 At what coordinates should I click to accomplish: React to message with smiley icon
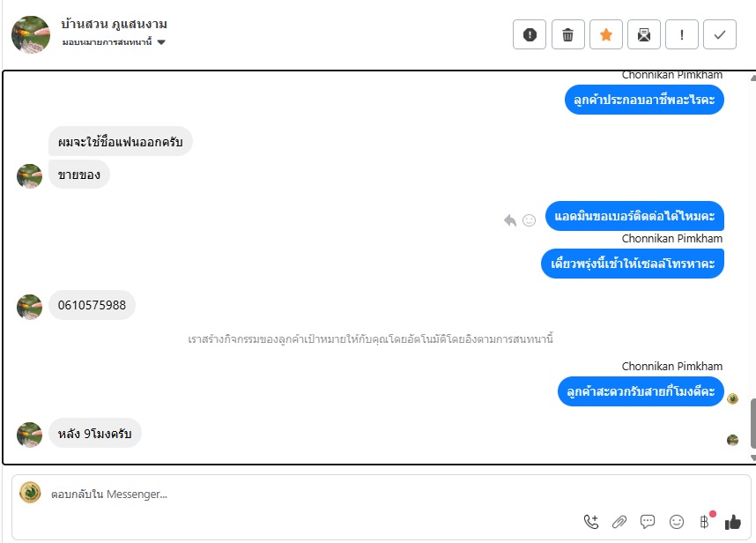[x=529, y=220]
